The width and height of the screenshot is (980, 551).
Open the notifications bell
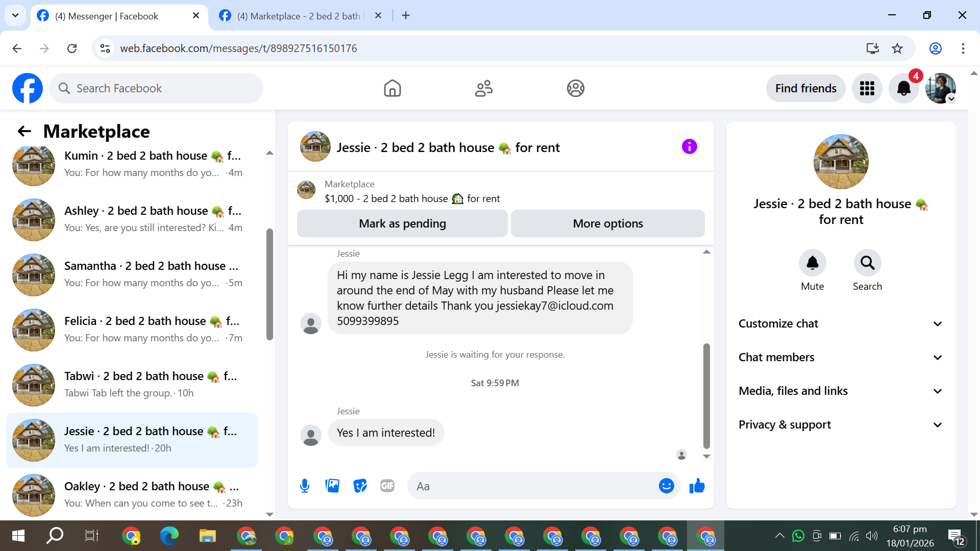[x=903, y=88]
